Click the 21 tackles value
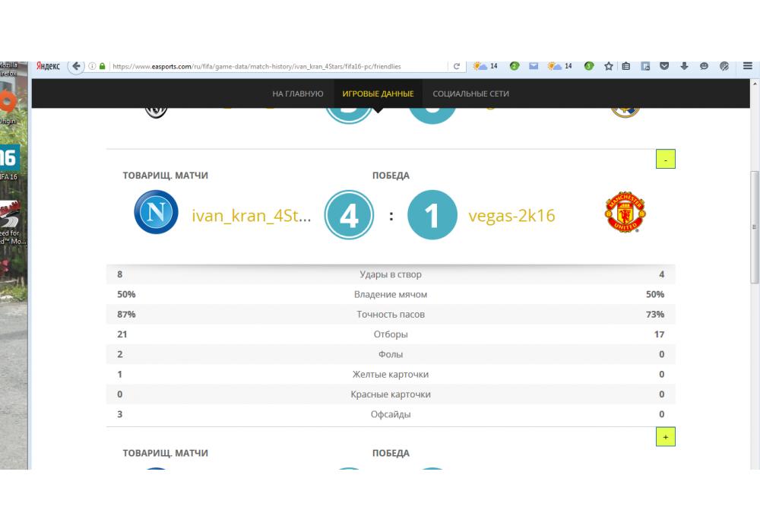The height and width of the screenshot is (532, 760). click(x=122, y=334)
